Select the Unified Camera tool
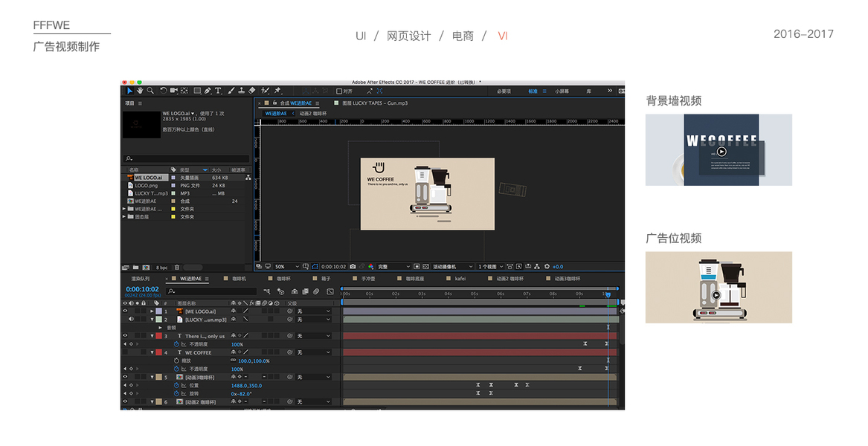Viewport: 868px width, 446px height. 174,90
